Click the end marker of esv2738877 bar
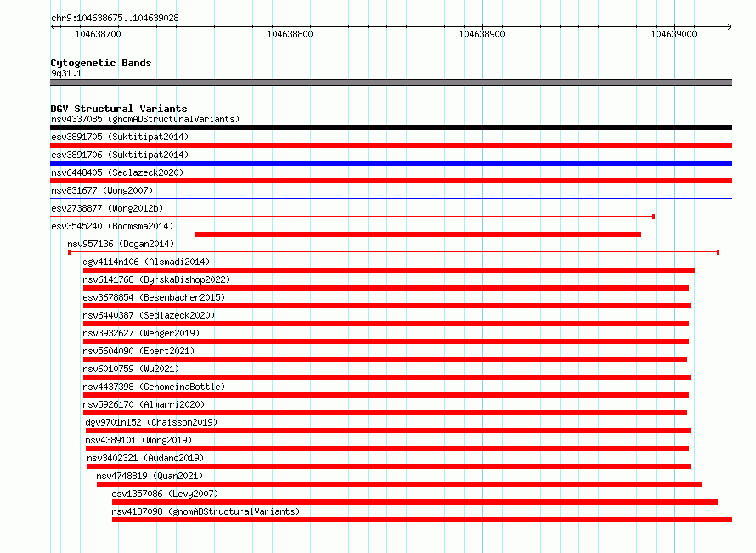This screenshot has height=553, width=756. point(653,217)
